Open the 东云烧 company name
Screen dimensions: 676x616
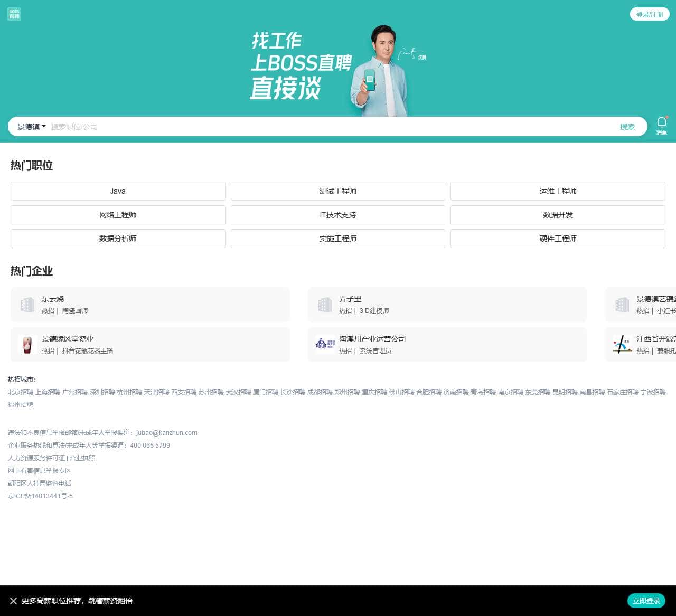point(53,299)
